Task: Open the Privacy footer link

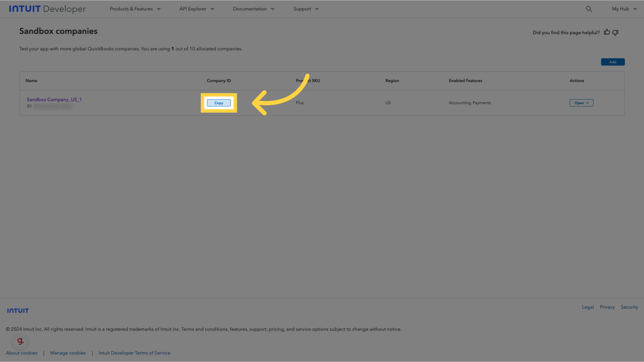Action: 607,307
